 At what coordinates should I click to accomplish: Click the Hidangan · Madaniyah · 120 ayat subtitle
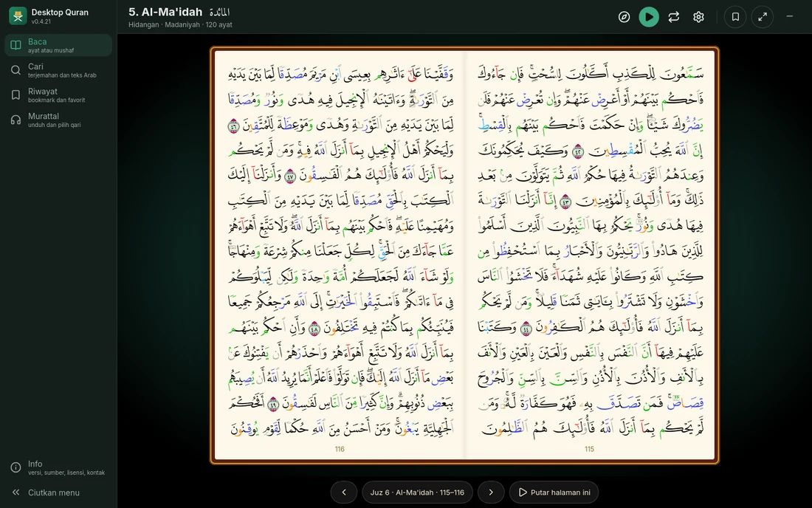click(180, 25)
